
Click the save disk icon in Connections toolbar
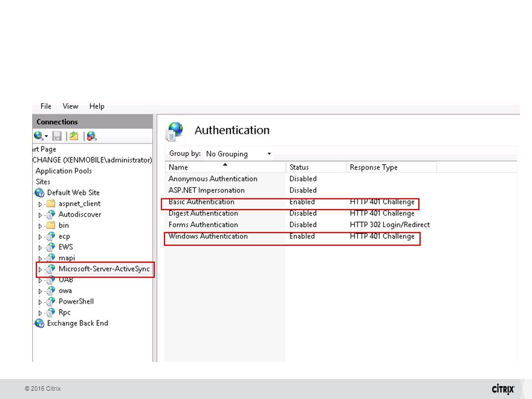coord(57,136)
